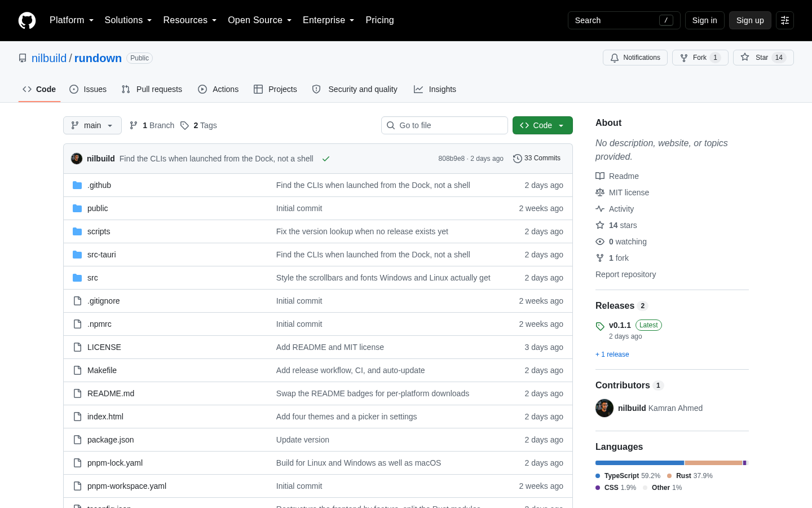Click the scripts folder icon
The width and height of the screenshot is (812, 508).
click(x=77, y=231)
